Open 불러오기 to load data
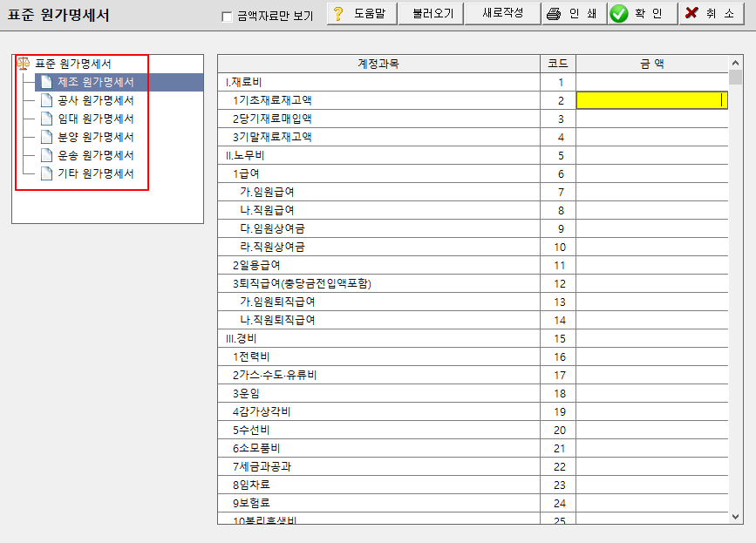This screenshot has width=756, height=543. tap(431, 13)
